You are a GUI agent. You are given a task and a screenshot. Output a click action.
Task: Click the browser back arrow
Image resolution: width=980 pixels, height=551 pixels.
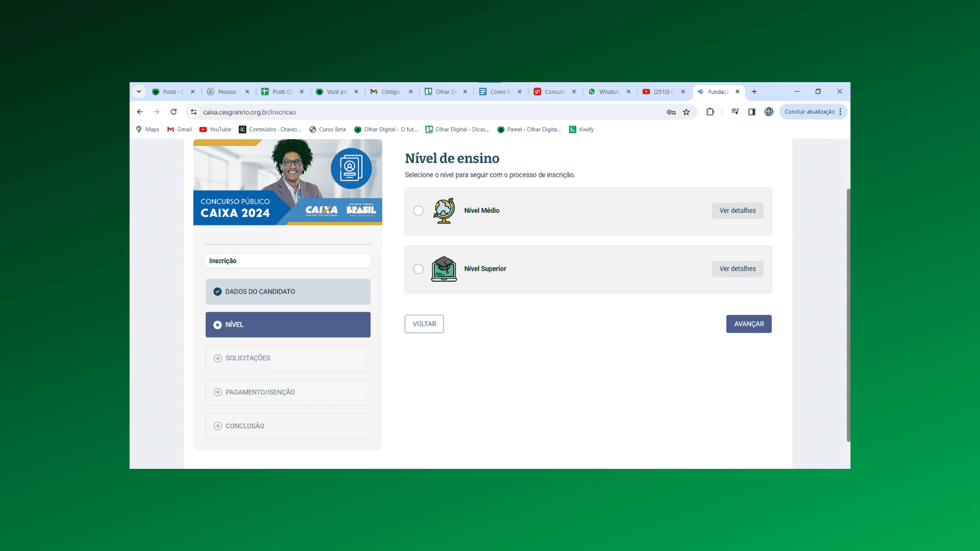[140, 112]
